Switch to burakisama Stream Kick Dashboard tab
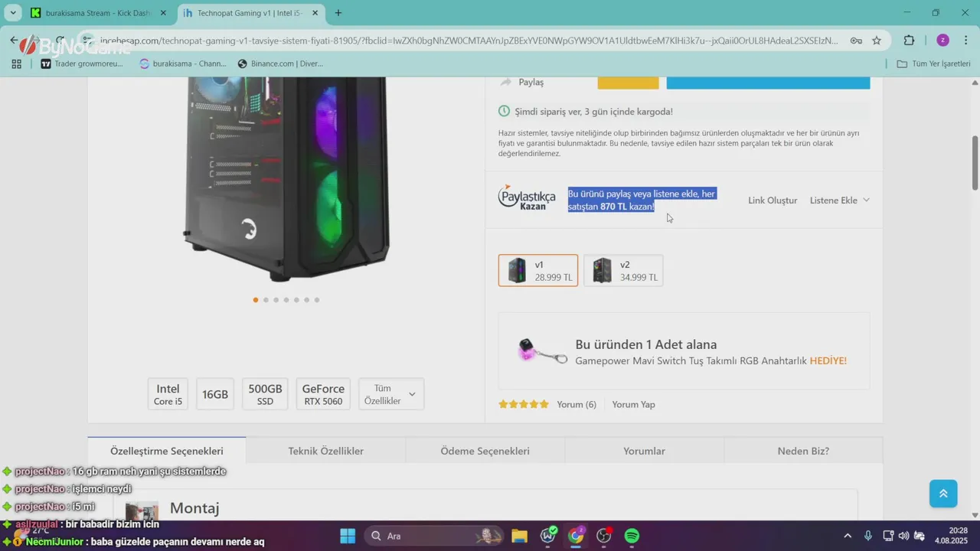Screen dimensions: 980x551 (x=100, y=13)
